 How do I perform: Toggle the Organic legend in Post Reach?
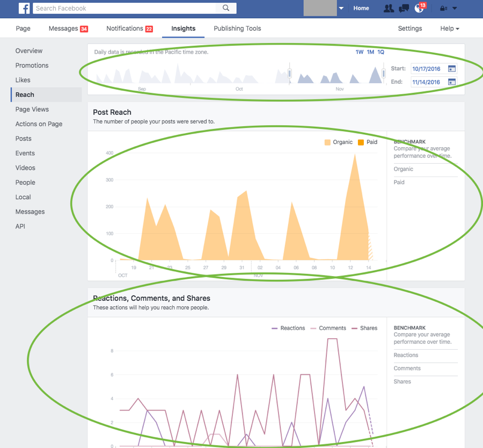338,142
